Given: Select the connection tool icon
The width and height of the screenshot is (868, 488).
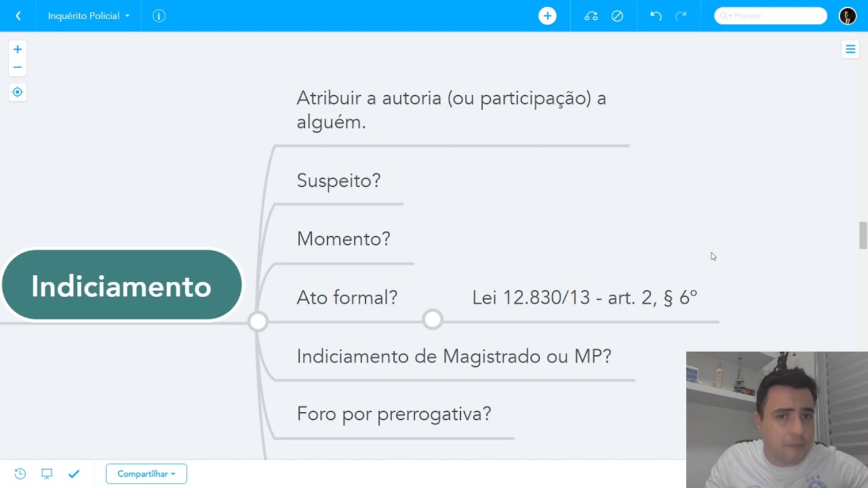Looking at the screenshot, I should 591,16.
